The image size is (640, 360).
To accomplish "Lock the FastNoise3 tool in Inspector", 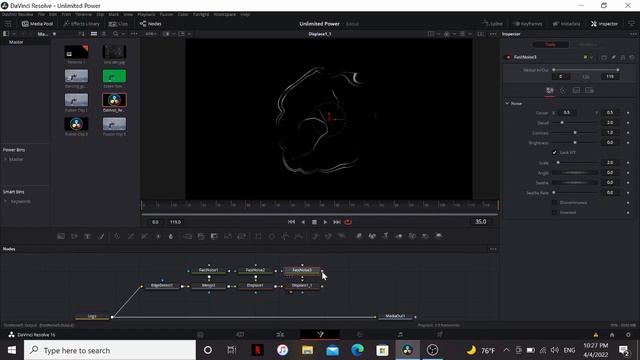I will click(623, 58).
